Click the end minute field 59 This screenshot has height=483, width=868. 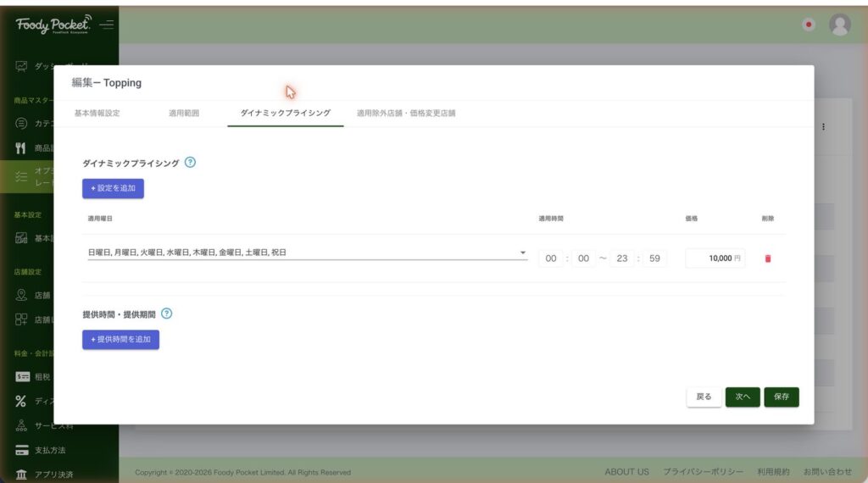[654, 258]
